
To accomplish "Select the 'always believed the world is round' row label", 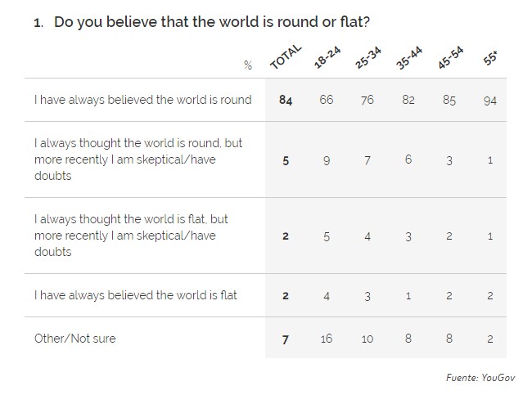I will coord(142,100).
